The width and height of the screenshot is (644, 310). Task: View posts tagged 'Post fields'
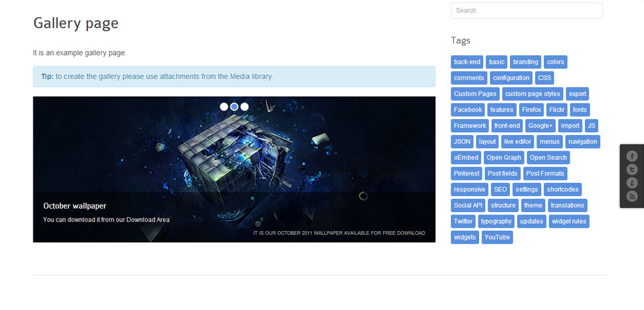coord(503,174)
